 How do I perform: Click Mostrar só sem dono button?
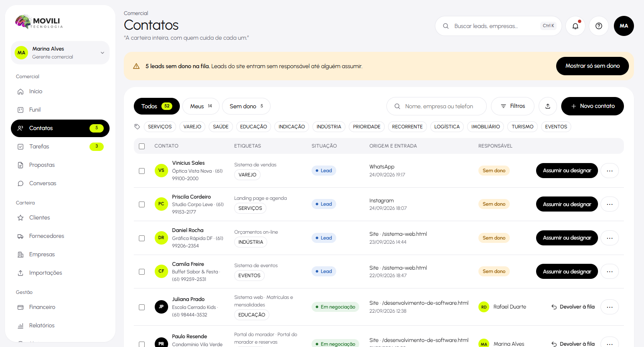(x=593, y=66)
